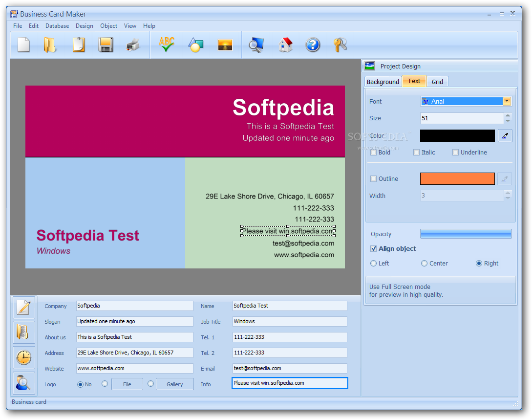
Task: Open full screen preview magnifier monitor icon
Action: 256,45
